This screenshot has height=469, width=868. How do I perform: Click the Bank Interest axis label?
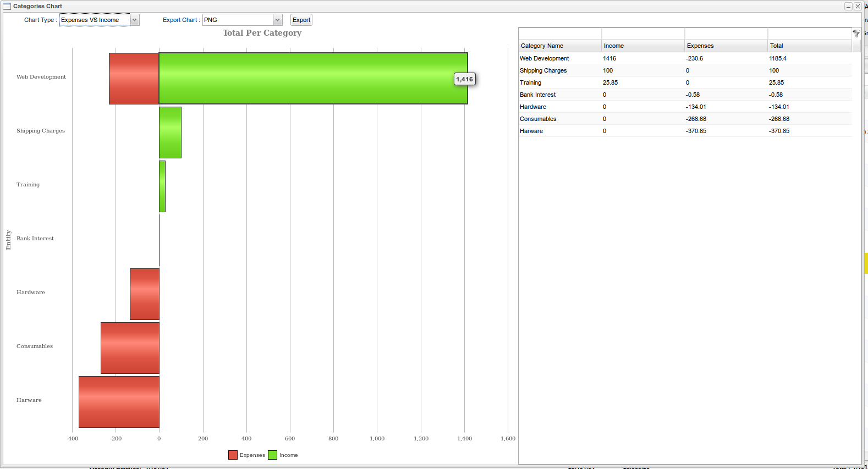click(x=35, y=239)
